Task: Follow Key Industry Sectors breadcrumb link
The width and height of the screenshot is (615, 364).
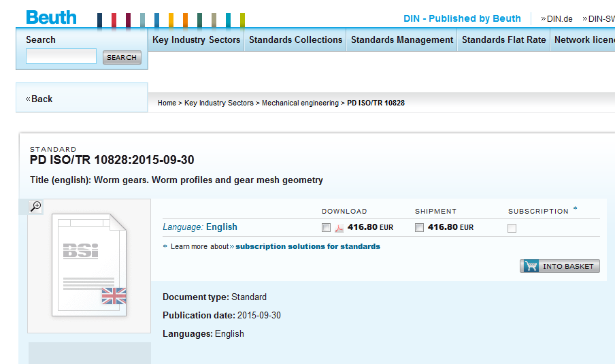Action: coord(219,103)
